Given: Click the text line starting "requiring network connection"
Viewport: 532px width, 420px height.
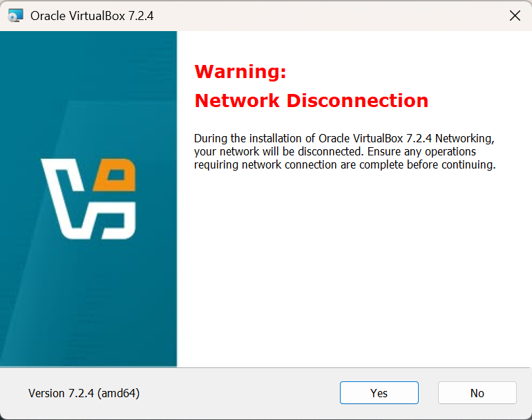Looking at the screenshot, I should point(345,164).
